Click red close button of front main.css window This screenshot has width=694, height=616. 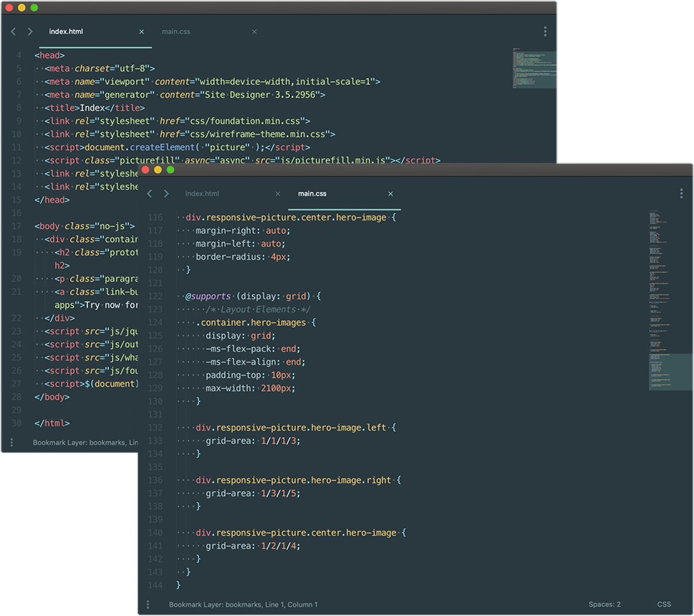tap(145, 170)
